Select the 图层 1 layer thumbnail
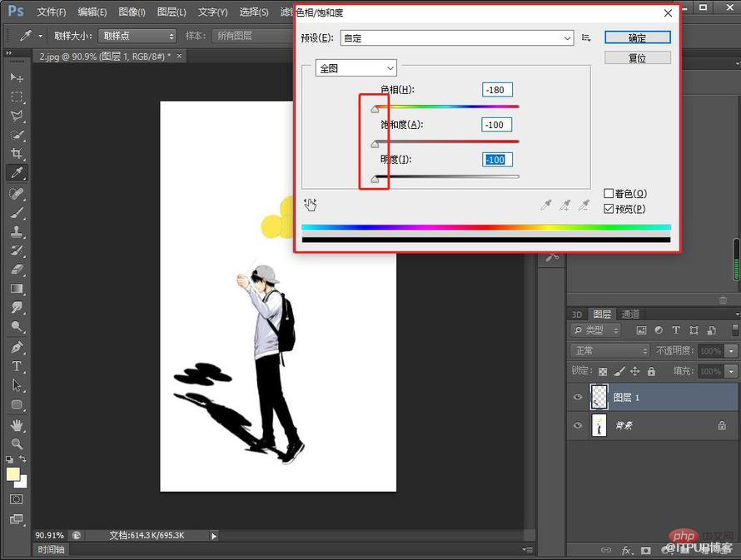The height and width of the screenshot is (560, 741). point(599,397)
